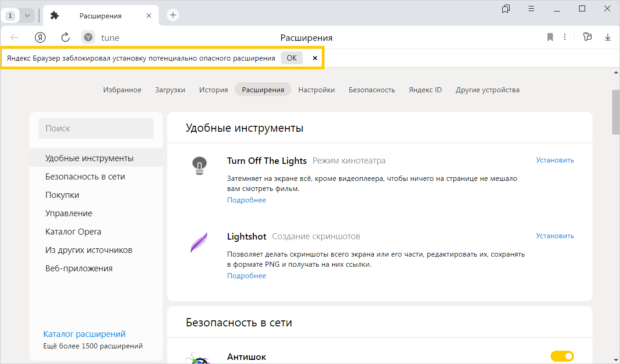Screen dimensions: 620x364
Task: Disable the Антишок extension toggle
Action: [x=562, y=356]
